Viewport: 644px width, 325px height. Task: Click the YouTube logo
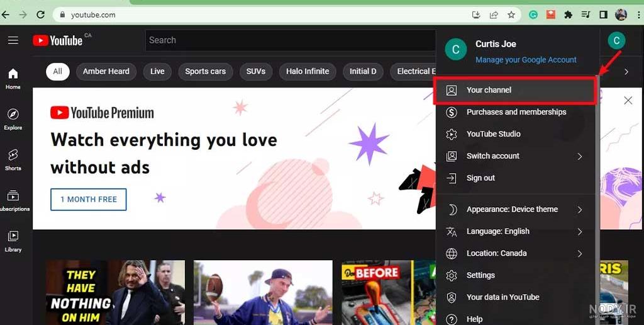point(58,40)
